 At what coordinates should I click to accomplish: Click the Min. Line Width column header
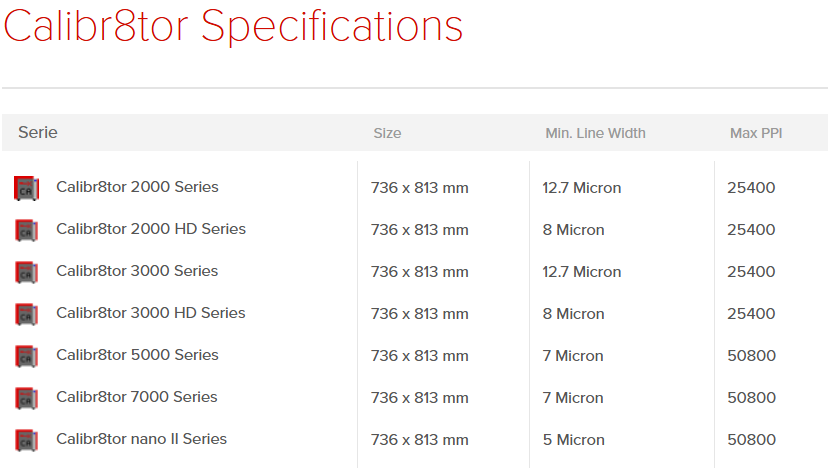[595, 133]
